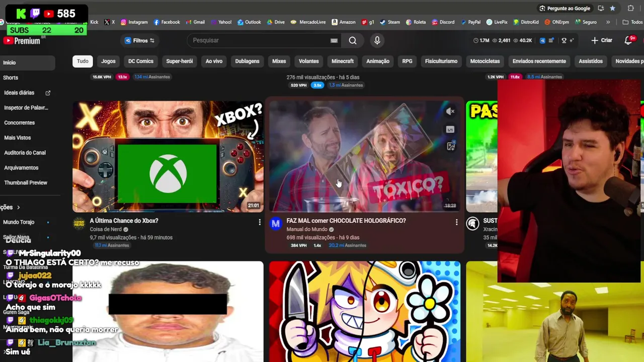This screenshot has width=644, height=362.
Task: Select the RPG filter chip
Action: [x=408, y=61]
